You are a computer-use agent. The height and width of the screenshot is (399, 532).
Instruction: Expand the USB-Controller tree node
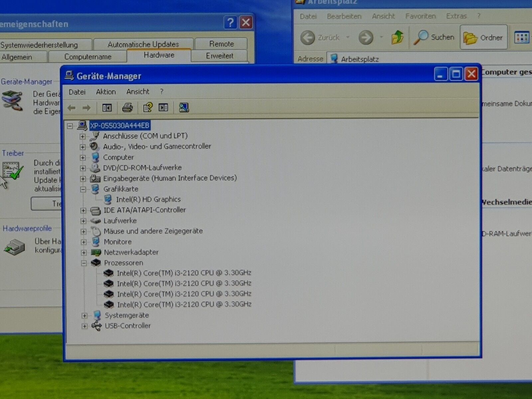click(x=84, y=326)
